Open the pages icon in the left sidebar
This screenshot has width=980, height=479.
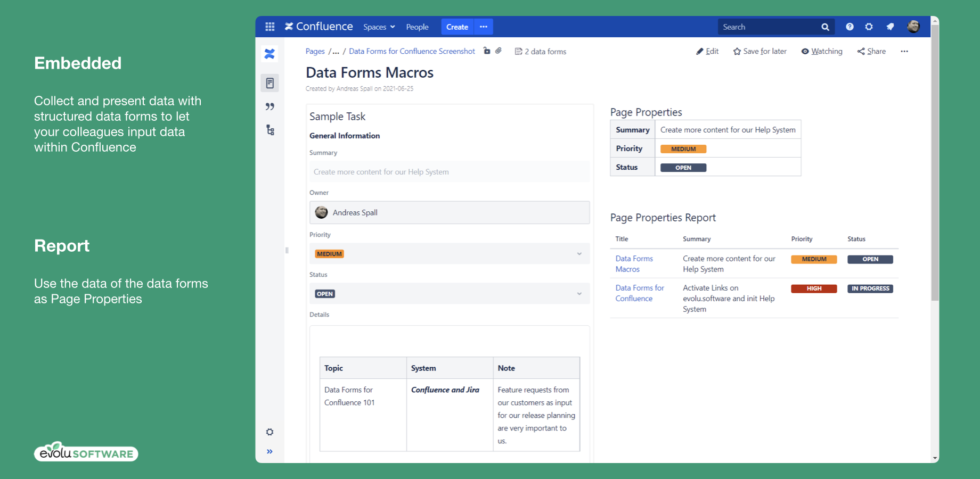click(270, 82)
